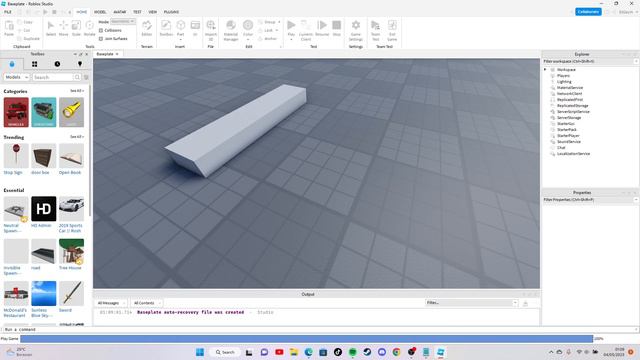Click the Toolbox search field

point(52,77)
